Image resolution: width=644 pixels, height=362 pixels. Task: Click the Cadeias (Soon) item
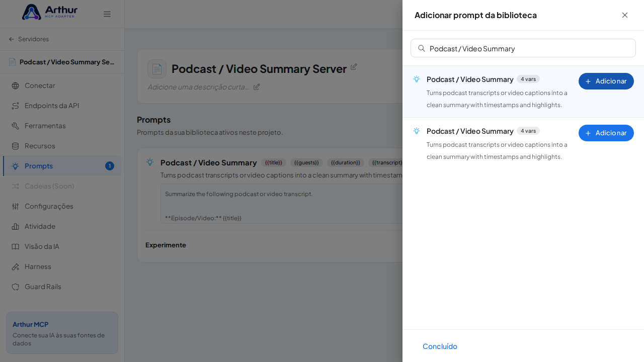point(62,186)
